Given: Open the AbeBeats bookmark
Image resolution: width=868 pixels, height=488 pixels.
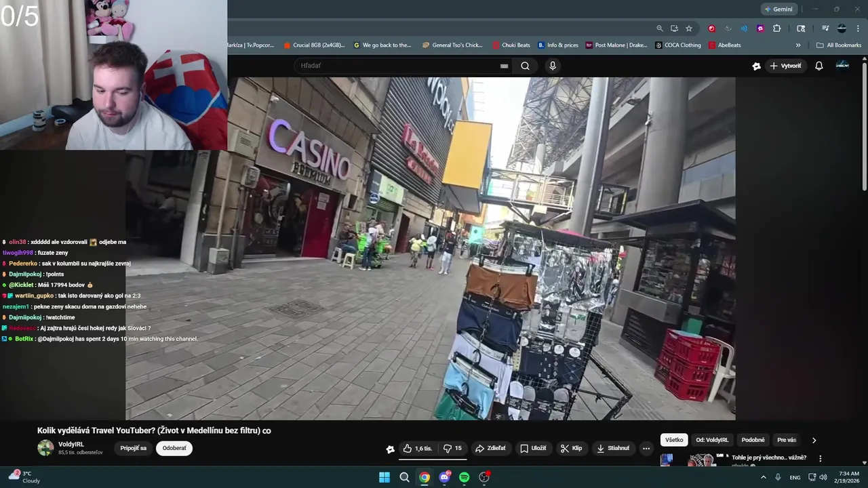Looking at the screenshot, I should (725, 45).
